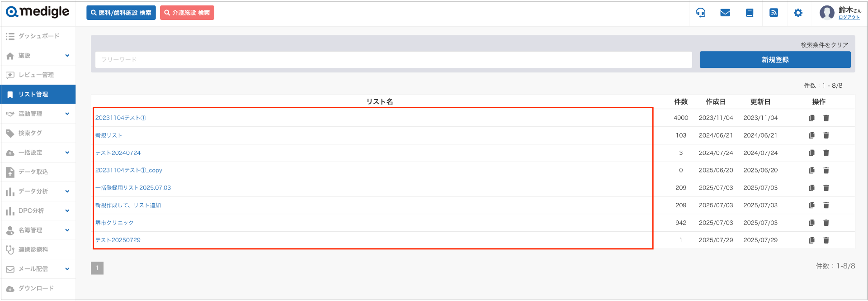Click the フリーワード search field

click(x=393, y=60)
